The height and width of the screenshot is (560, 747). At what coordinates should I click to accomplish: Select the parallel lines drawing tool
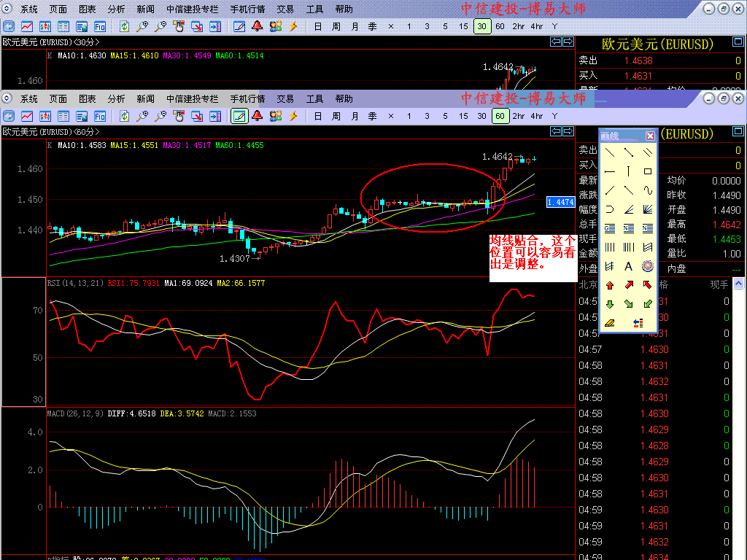click(x=648, y=152)
